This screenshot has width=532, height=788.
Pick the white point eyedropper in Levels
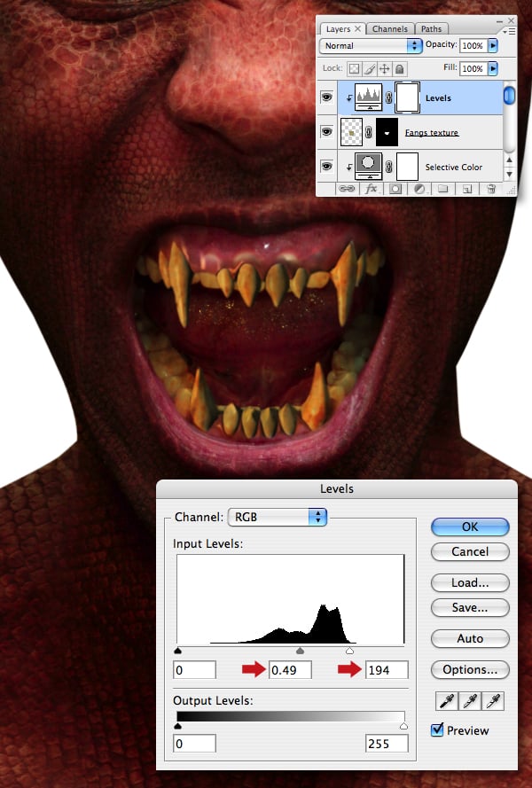click(493, 701)
